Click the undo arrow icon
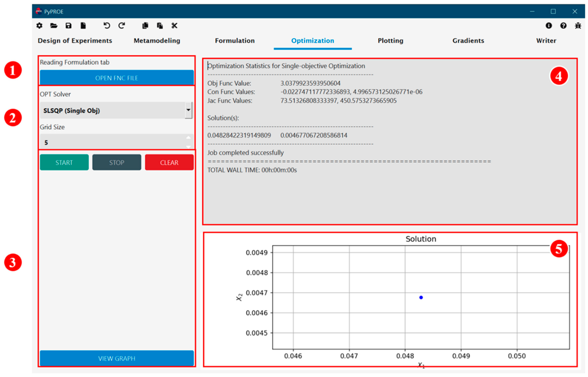Image resolution: width=588 pixels, height=377 pixels. [107, 25]
